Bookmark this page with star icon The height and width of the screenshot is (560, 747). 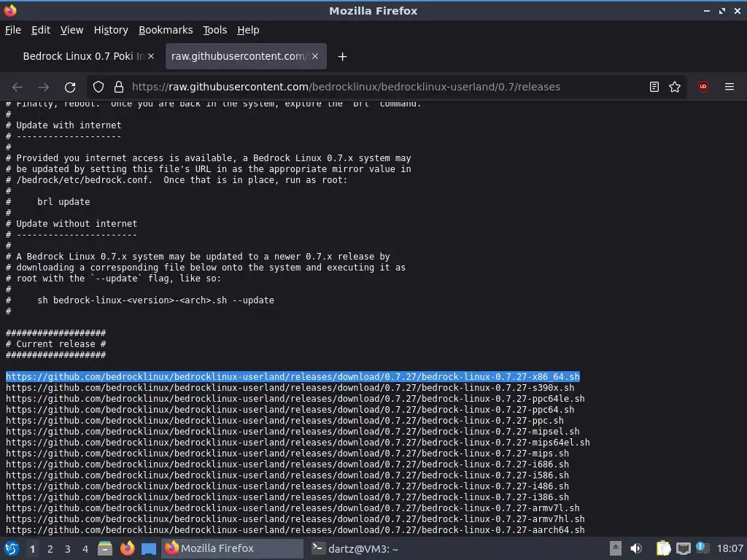[675, 87]
